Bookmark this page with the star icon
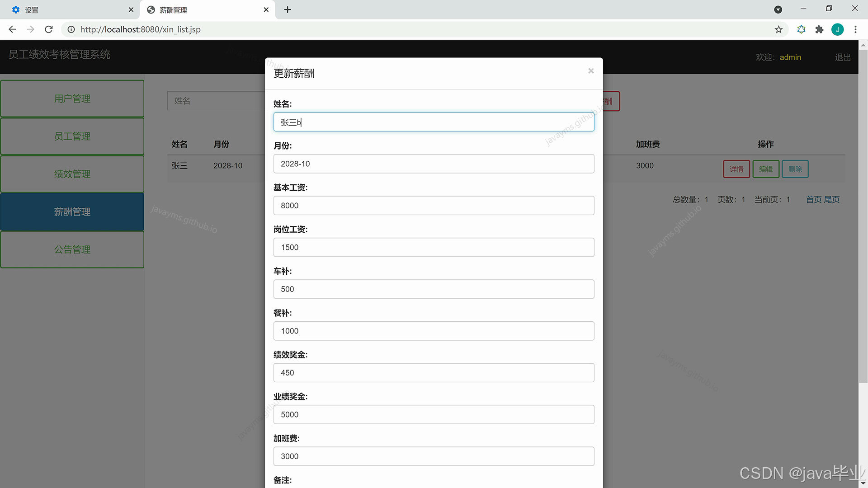 coord(778,29)
